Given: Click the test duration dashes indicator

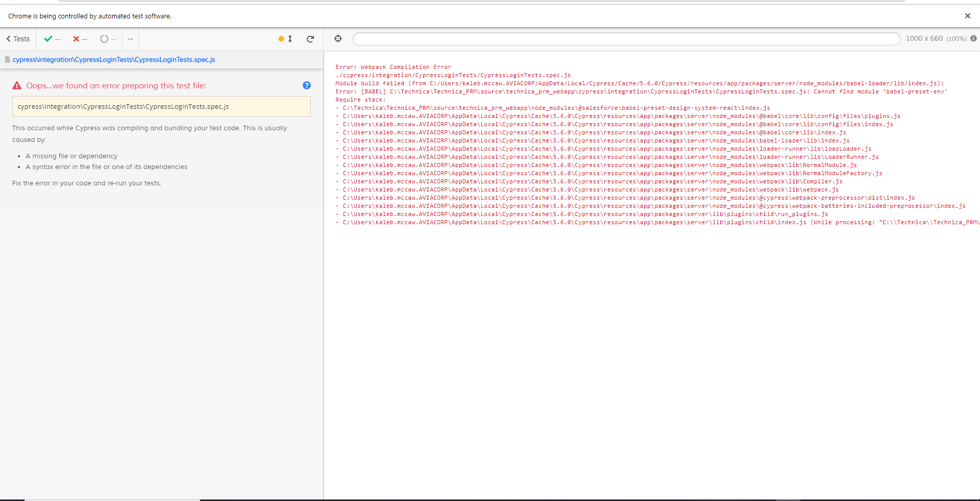Looking at the screenshot, I should pyautogui.click(x=130, y=39).
